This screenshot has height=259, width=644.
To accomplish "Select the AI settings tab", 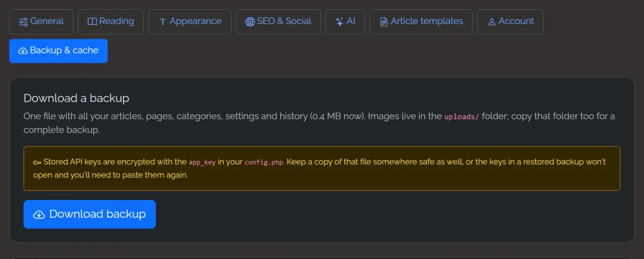I will click(x=345, y=21).
